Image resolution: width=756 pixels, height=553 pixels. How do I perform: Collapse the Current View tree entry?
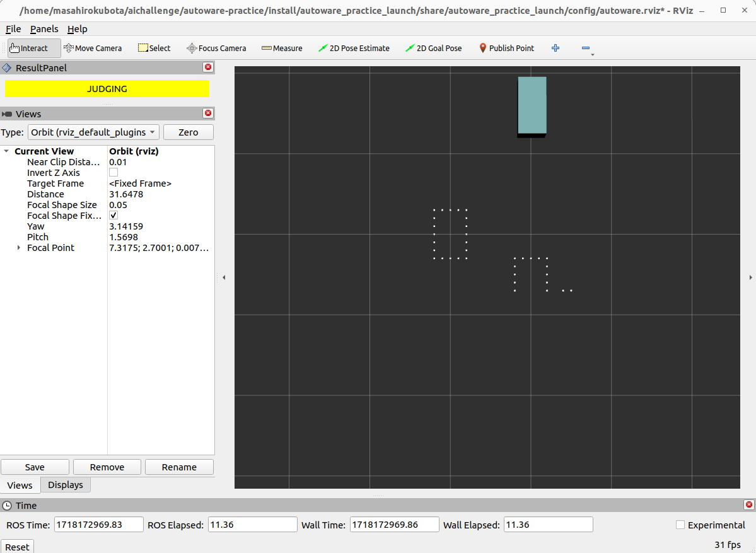[6, 151]
